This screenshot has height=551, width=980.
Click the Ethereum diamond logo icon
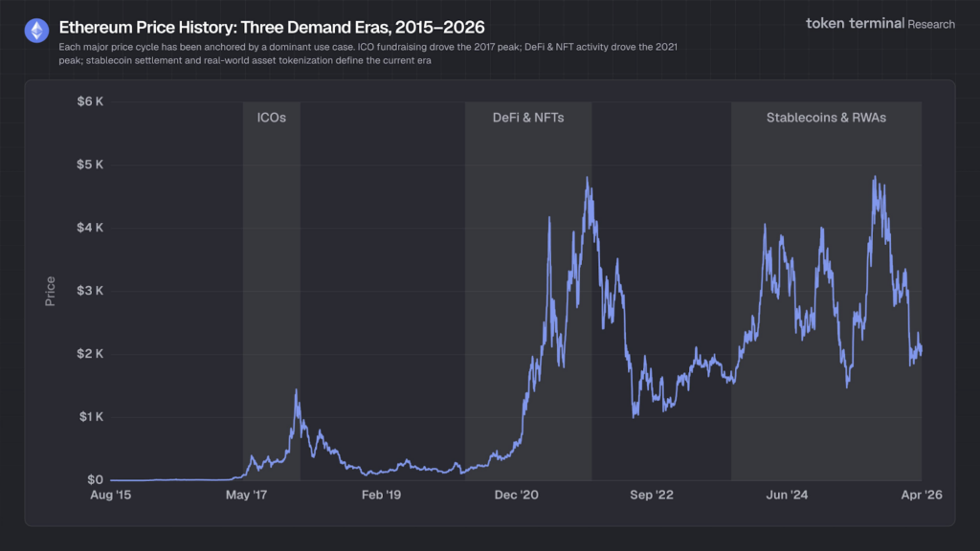point(34,28)
